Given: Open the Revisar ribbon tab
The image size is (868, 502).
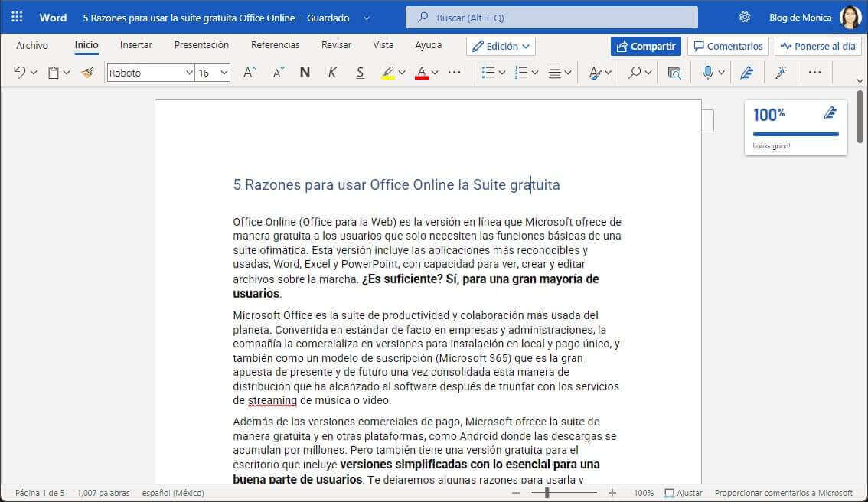Looking at the screenshot, I should click(336, 45).
